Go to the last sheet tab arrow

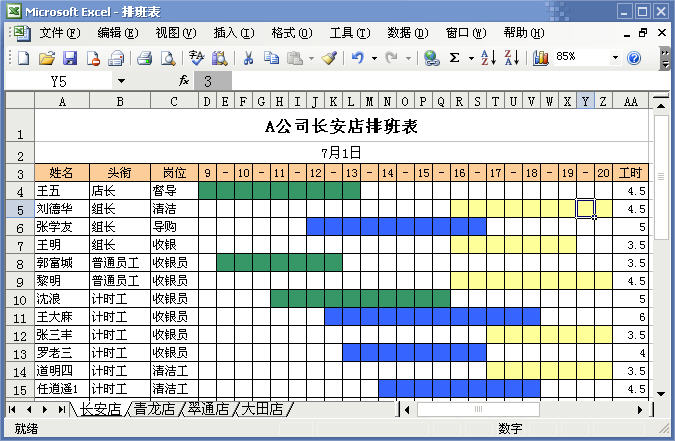(x=62, y=410)
